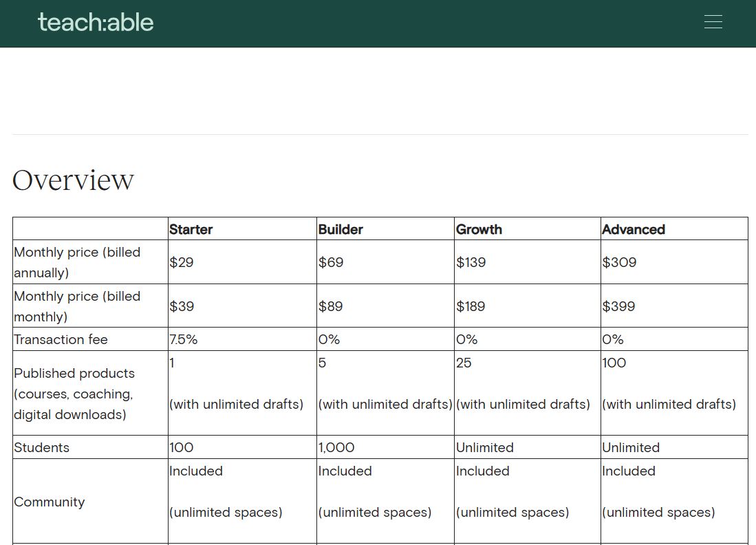Click the 1,000 students cell under Builder

click(336, 447)
